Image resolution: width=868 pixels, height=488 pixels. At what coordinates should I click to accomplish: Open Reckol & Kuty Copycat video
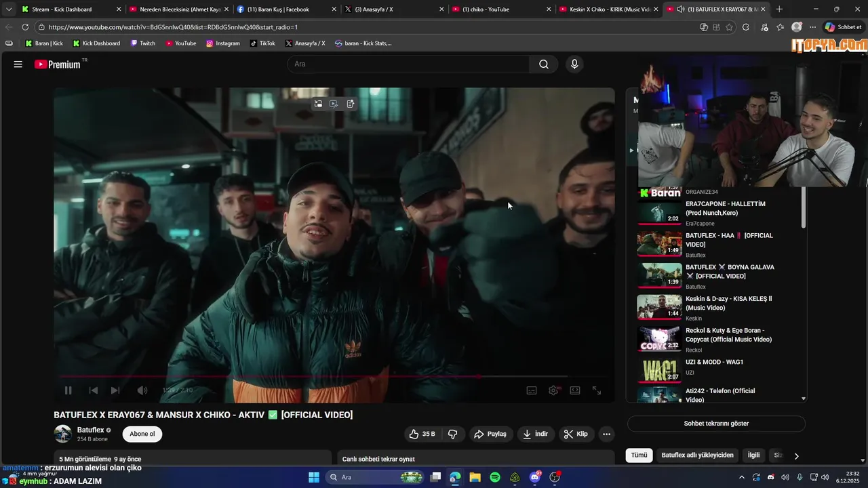(728, 335)
